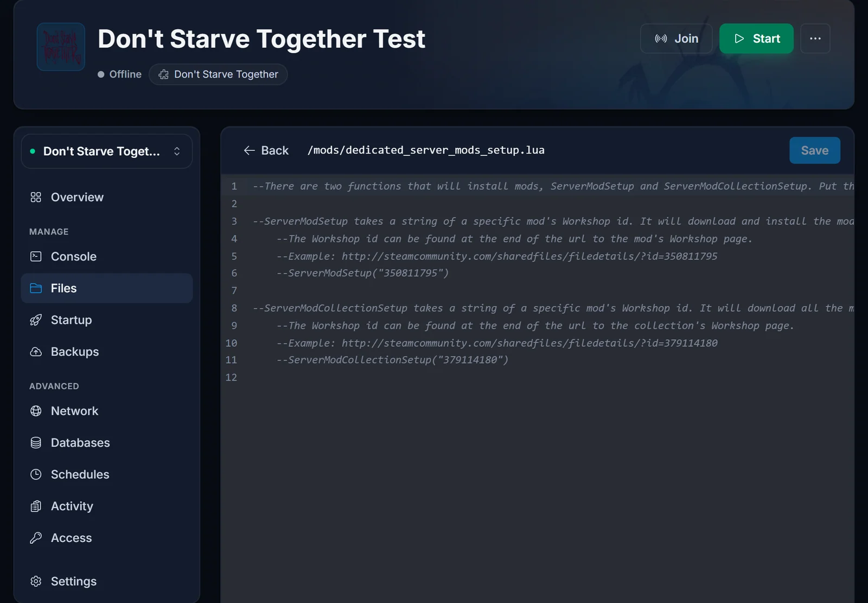This screenshot has width=868, height=603.
Task: Open the Overview page
Action: (106, 197)
